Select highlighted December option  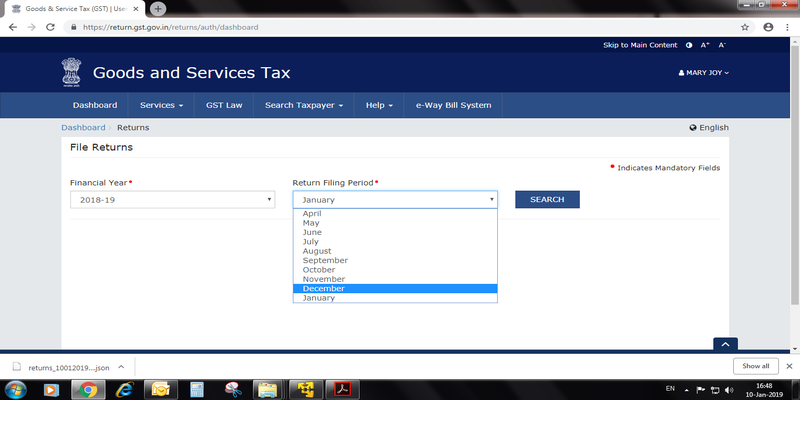pyautogui.click(x=395, y=288)
